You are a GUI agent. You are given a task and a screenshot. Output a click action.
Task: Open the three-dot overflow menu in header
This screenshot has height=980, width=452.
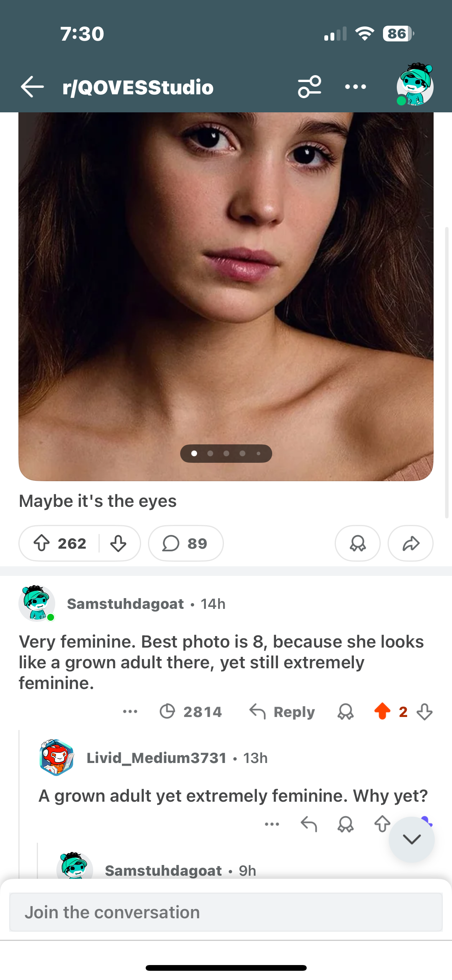(355, 87)
